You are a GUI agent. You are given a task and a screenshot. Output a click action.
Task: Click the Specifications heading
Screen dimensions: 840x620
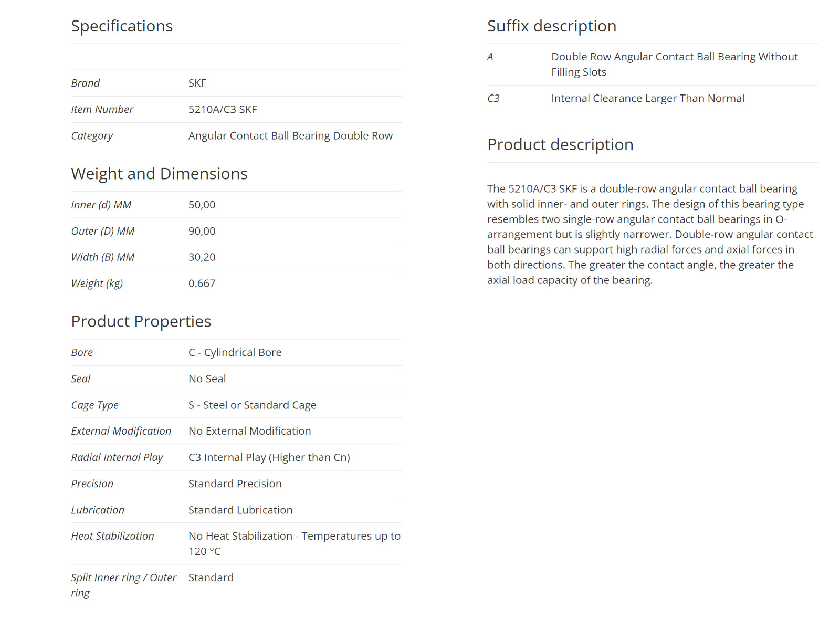tap(122, 26)
